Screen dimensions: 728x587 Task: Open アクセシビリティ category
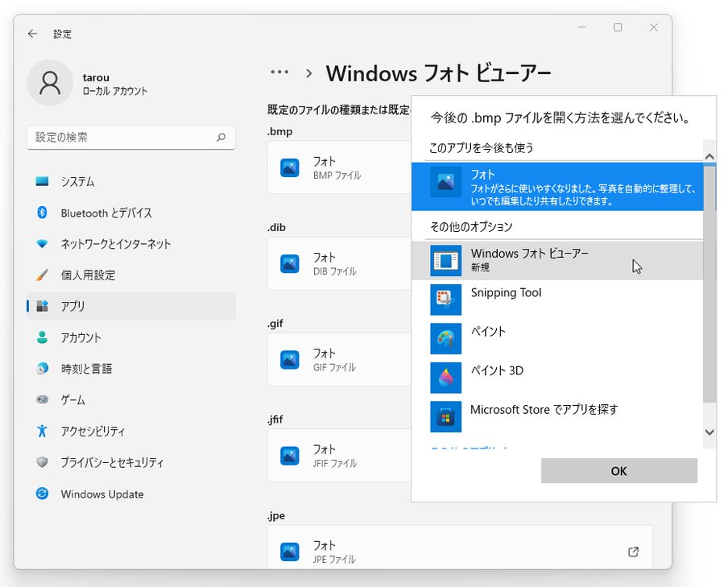point(131,431)
